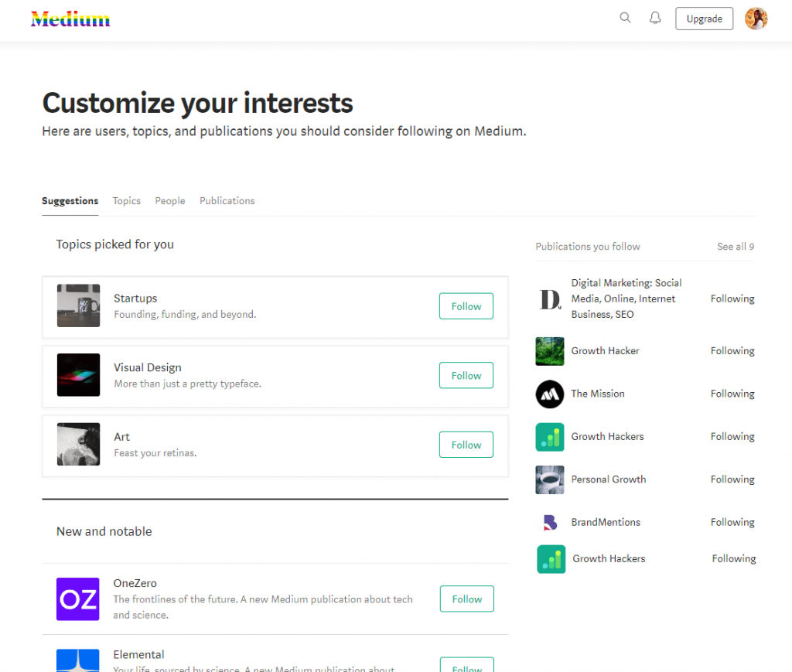Click the BrandMentions publication icon
Viewport: 792px width, 672px height.
point(550,522)
